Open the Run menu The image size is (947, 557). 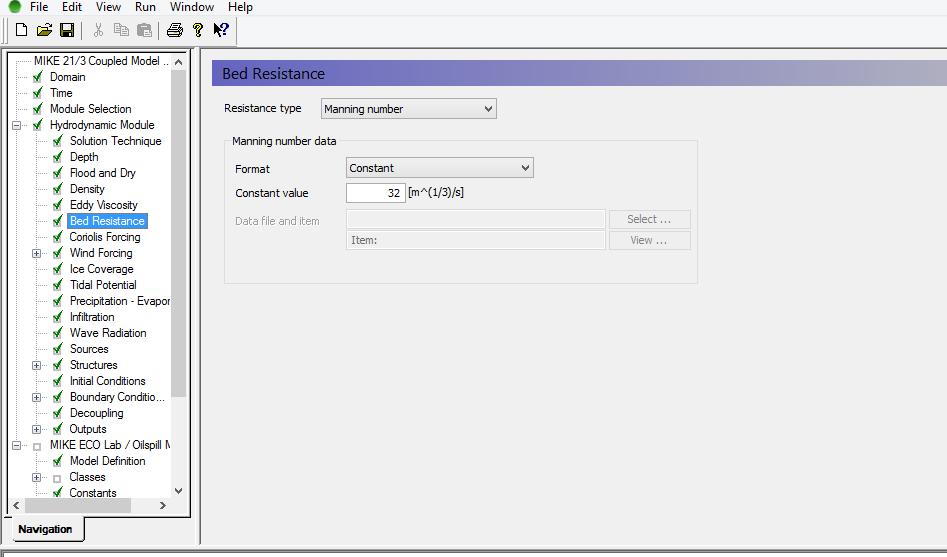click(146, 7)
